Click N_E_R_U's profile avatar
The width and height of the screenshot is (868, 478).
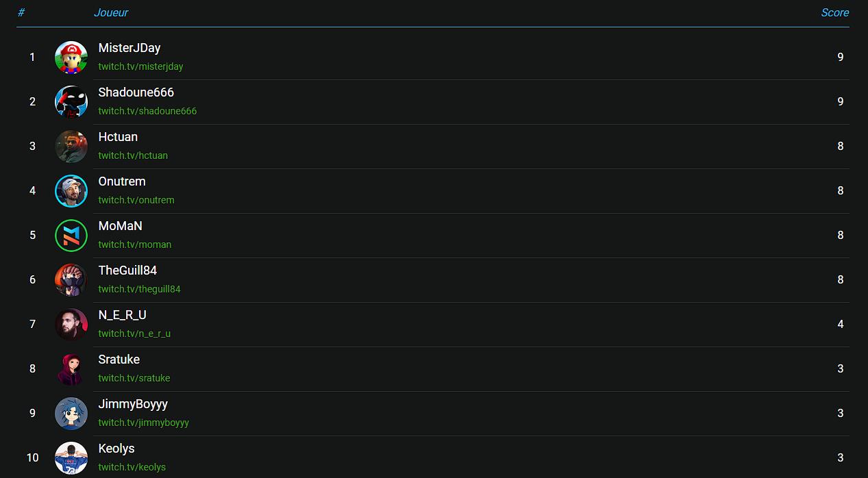tap(71, 325)
